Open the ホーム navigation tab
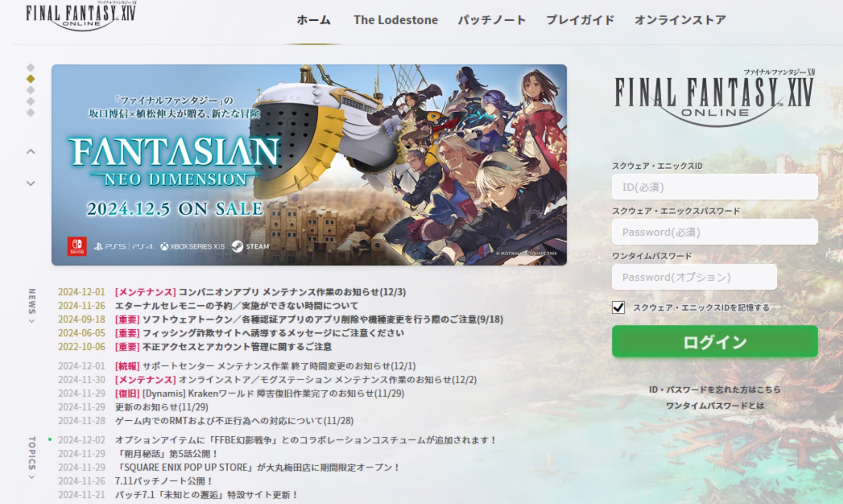The image size is (843, 504). [313, 20]
